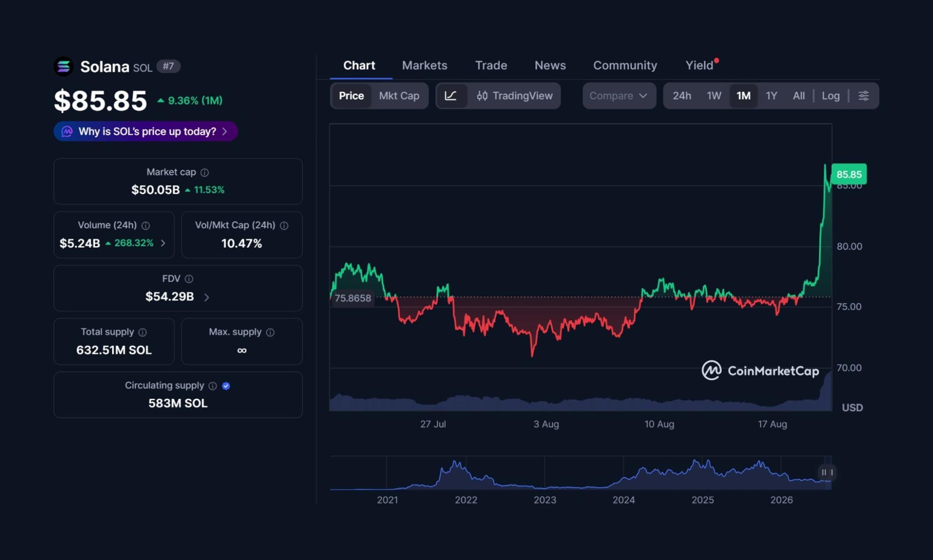Click the $54.29B FDV value
Image resolution: width=933 pixels, height=560 pixels.
click(x=169, y=297)
